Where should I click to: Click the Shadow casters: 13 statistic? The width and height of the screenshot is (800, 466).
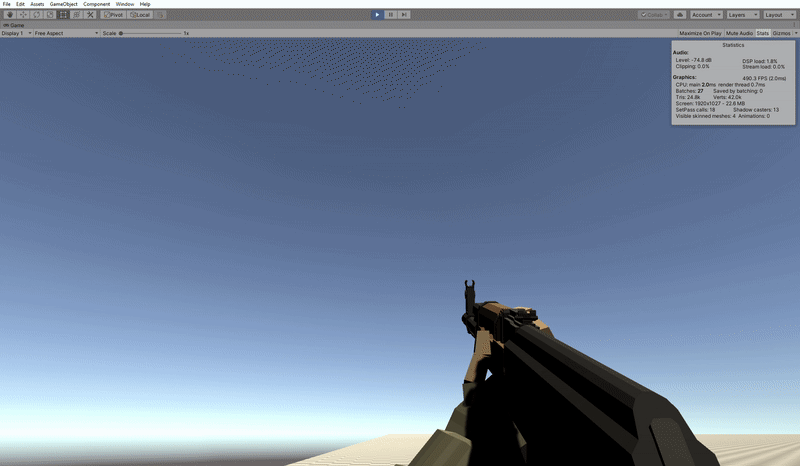(756, 110)
